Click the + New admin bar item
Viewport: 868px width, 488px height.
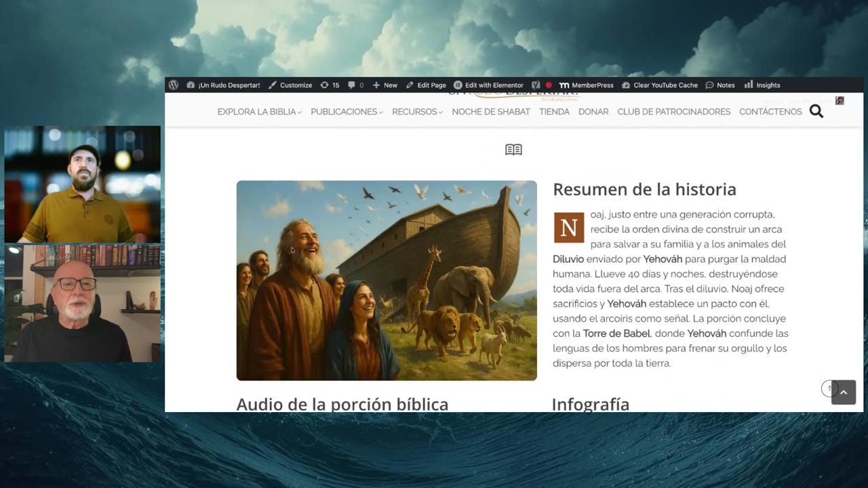point(385,85)
